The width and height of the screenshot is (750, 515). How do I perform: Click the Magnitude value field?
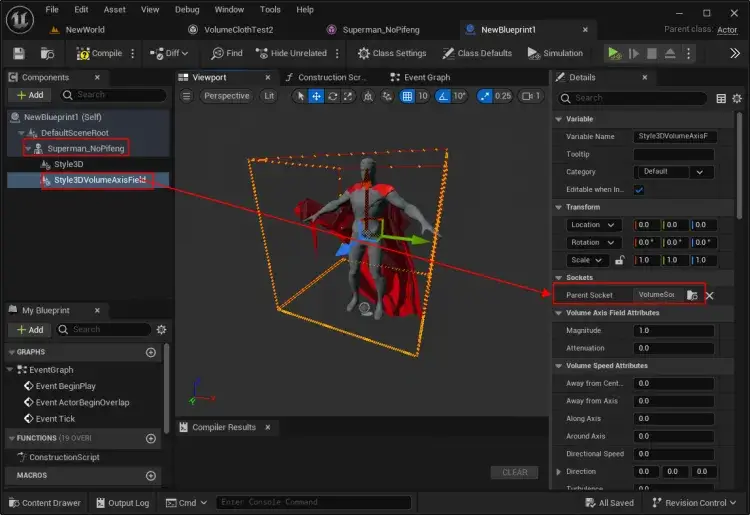click(673, 330)
